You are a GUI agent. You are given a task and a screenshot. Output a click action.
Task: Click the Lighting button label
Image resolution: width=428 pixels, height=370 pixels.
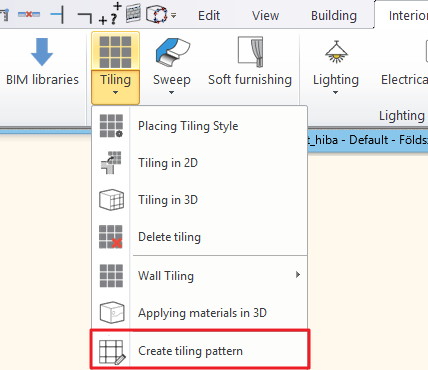pos(336,80)
